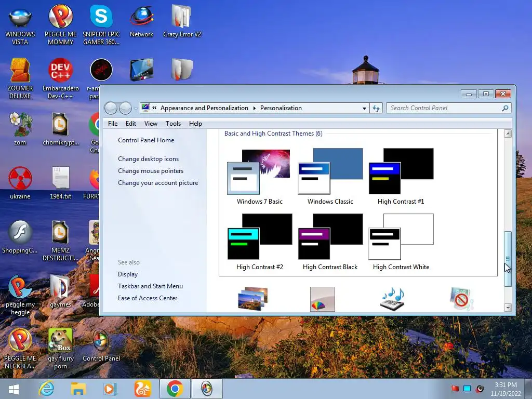Go to Control Panel Home
532x399 pixels.
[x=146, y=140]
